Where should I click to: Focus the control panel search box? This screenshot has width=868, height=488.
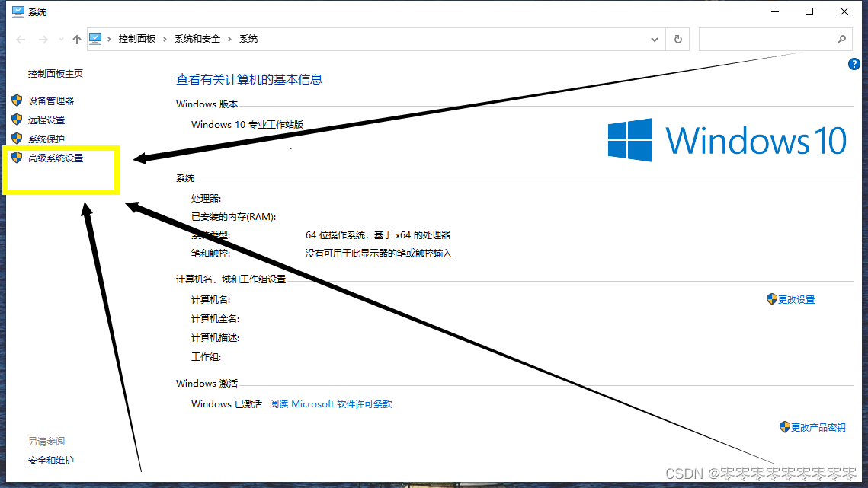775,40
